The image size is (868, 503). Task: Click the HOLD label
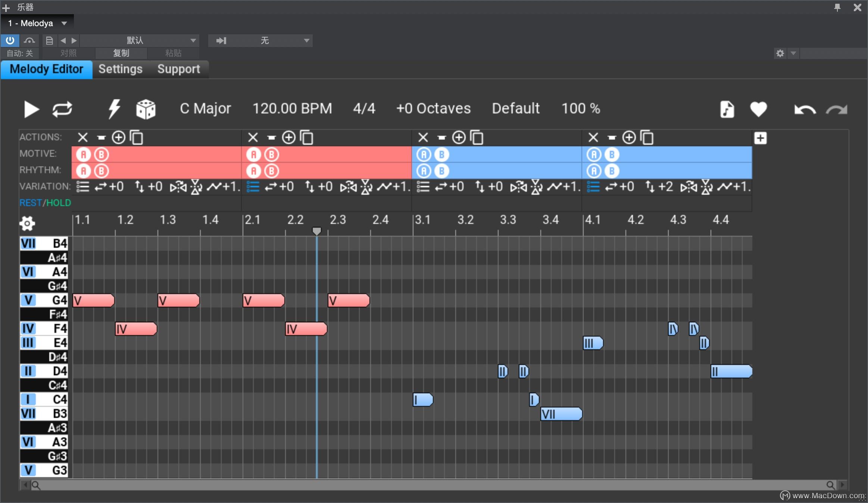click(59, 203)
